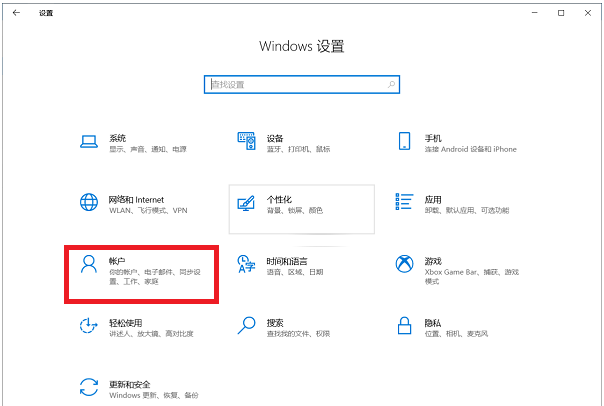Go back using the back arrow
The width and height of the screenshot is (604, 406).
coord(16,13)
